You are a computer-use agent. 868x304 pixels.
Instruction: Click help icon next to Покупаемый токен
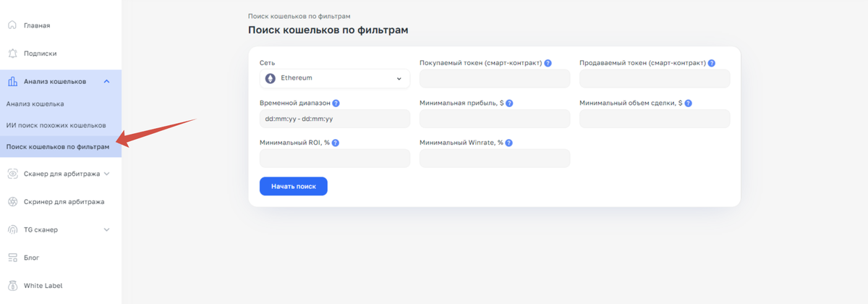(548, 63)
